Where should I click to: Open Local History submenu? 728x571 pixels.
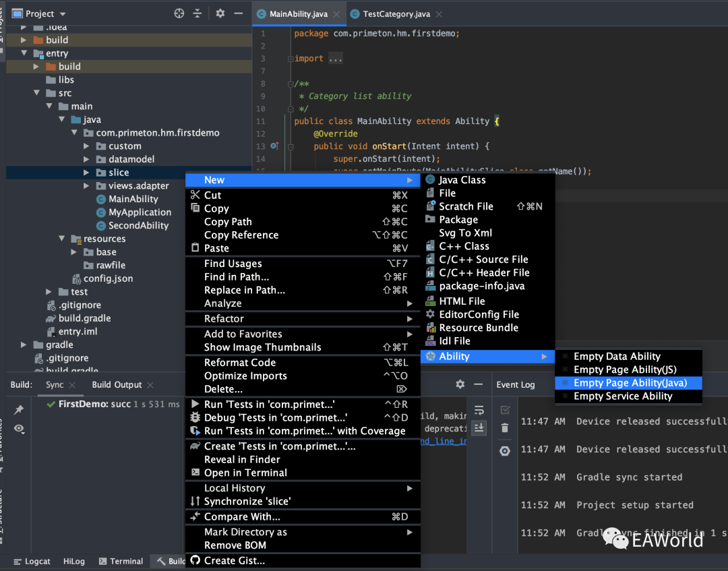click(303, 488)
